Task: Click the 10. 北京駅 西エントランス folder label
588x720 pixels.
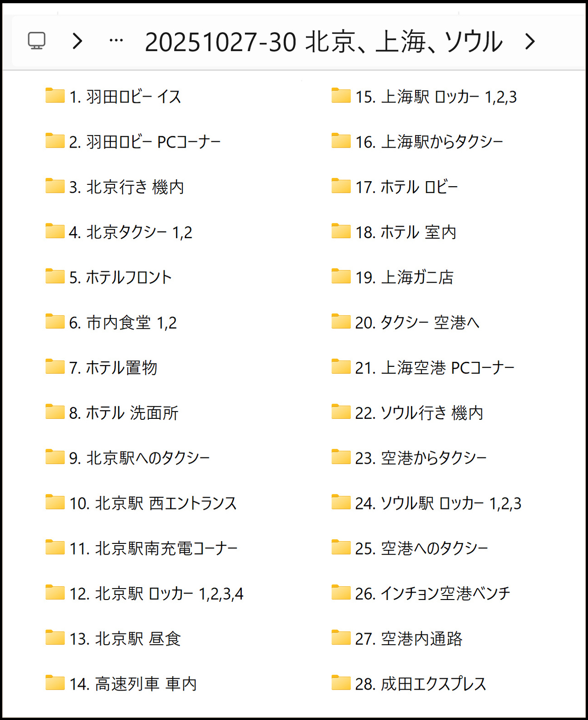Action: [153, 503]
